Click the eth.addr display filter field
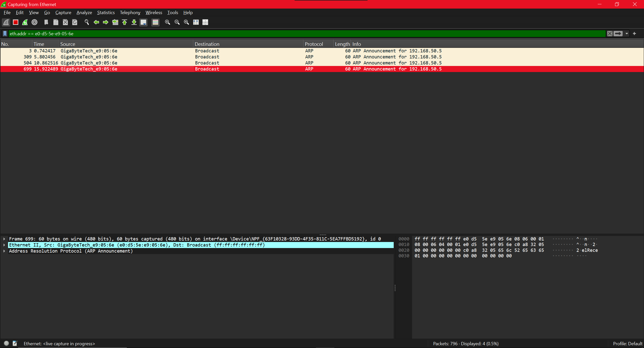 (x=302, y=33)
